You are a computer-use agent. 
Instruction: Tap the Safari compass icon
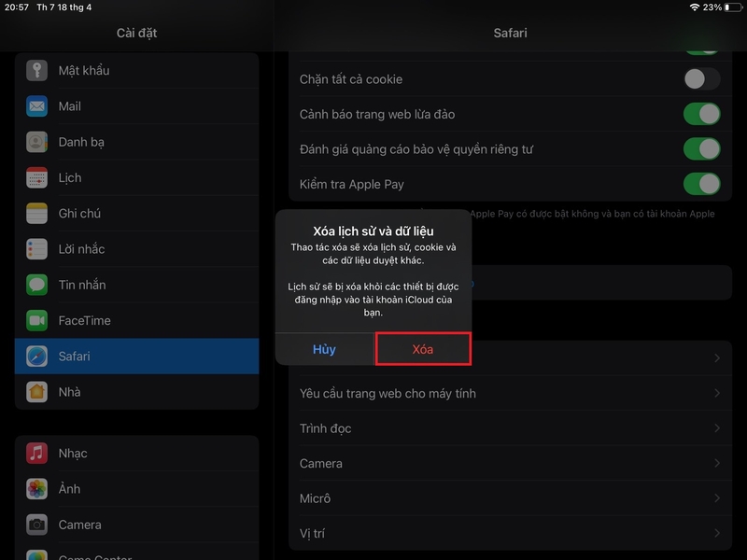click(36, 357)
